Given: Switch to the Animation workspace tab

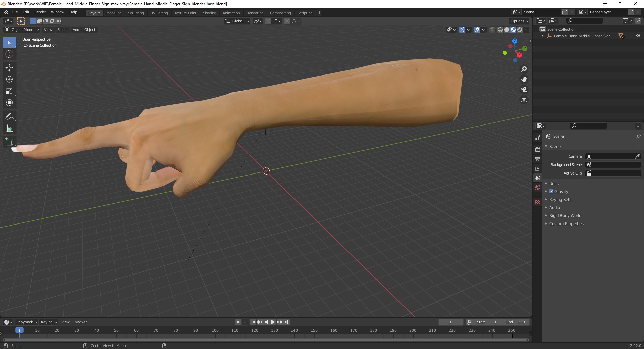Looking at the screenshot, I should tap(231, 13).
